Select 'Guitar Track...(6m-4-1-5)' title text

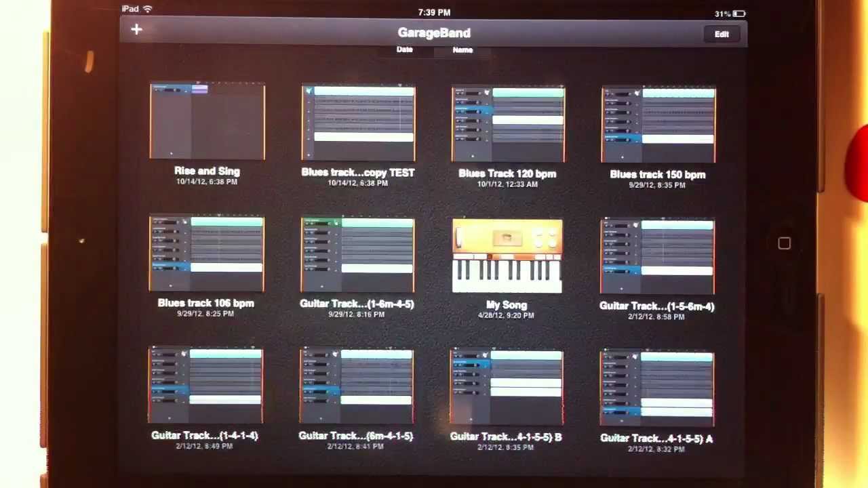[356, 436]
